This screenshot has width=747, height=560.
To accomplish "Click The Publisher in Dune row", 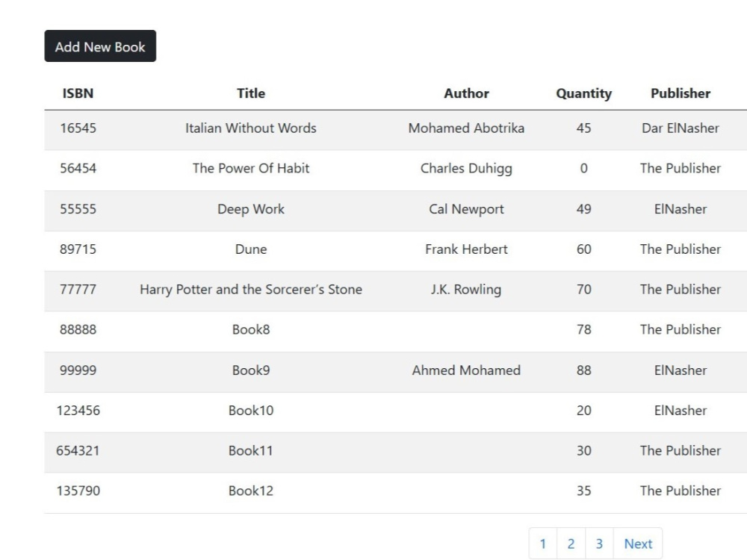I will pos(681,249).
